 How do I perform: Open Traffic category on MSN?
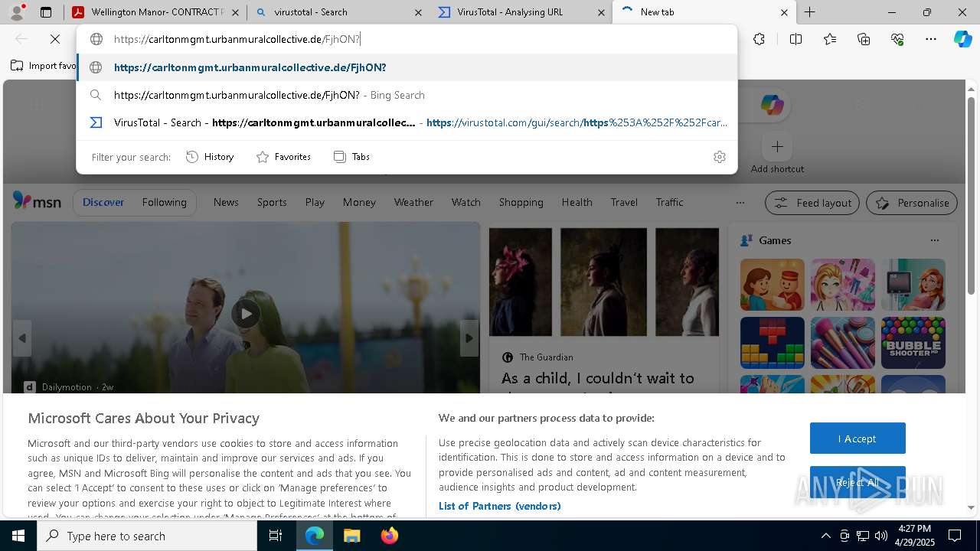pyautogui.click(x=669, y=202)
